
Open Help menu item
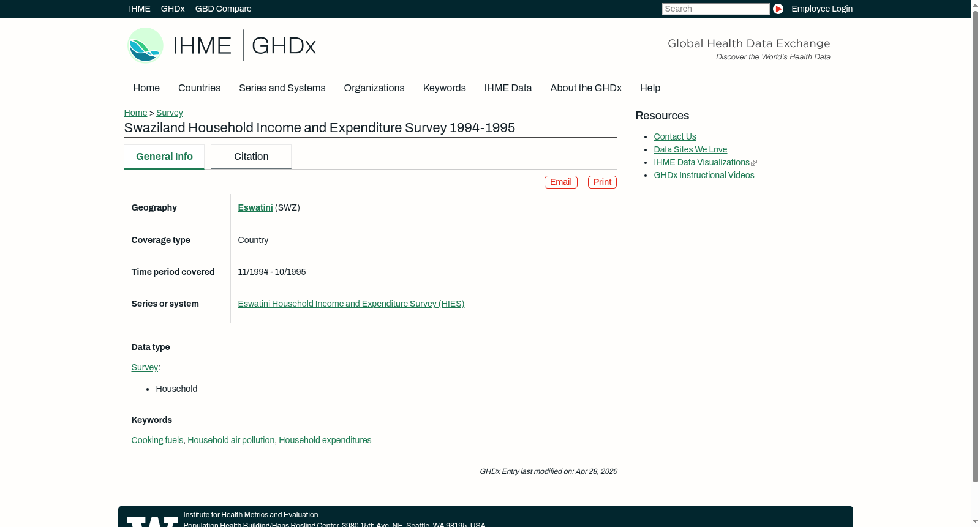650,88
